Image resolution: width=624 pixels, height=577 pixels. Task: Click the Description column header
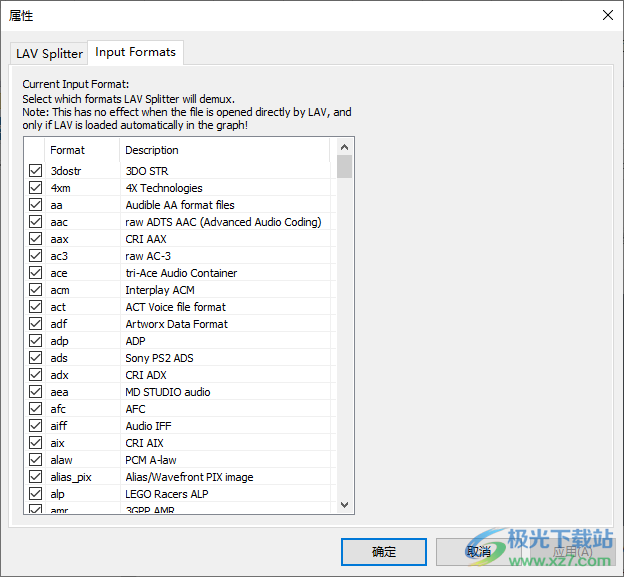pos(225,150)
